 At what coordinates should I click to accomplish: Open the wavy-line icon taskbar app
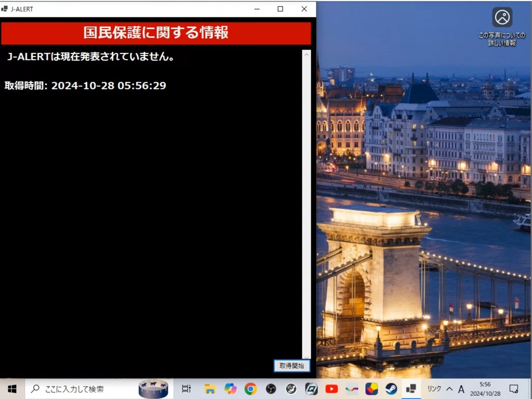(352, 389)
